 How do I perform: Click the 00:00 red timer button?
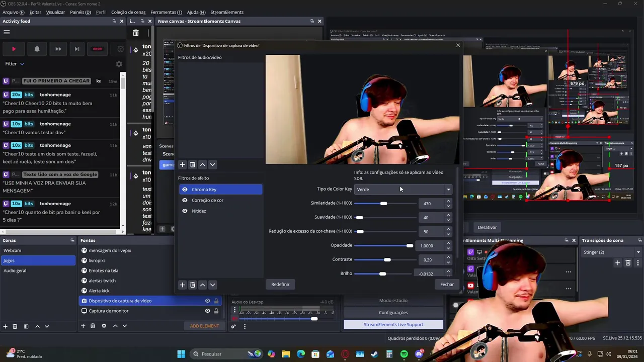pos(97,49)
